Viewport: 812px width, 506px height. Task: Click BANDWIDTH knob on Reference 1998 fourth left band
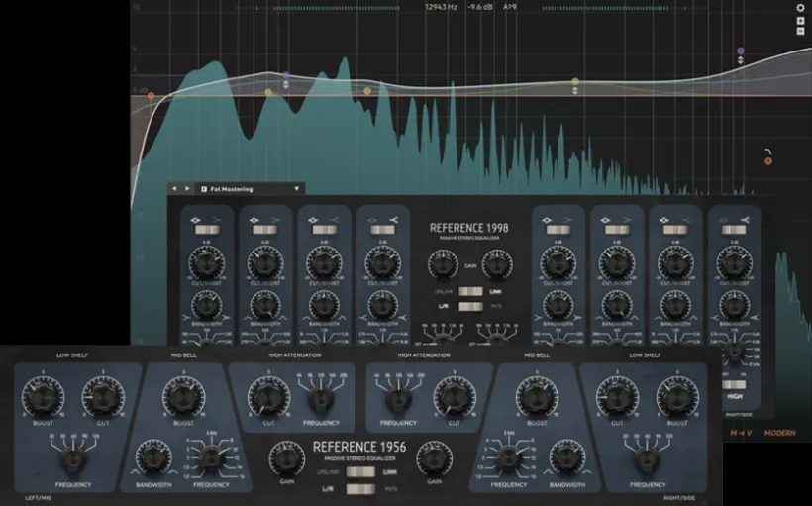pyautogui.click(x=382, y=306)
